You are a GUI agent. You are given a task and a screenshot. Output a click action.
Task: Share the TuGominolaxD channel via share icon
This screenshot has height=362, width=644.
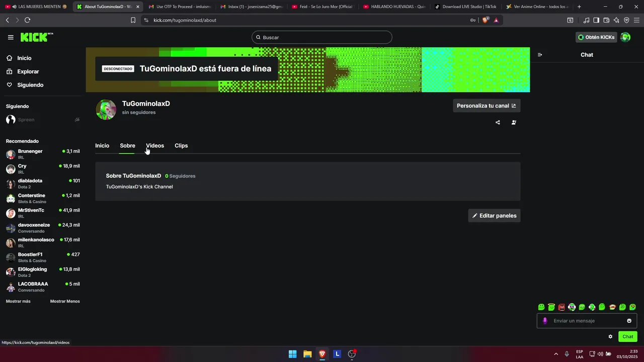[498, 122]
